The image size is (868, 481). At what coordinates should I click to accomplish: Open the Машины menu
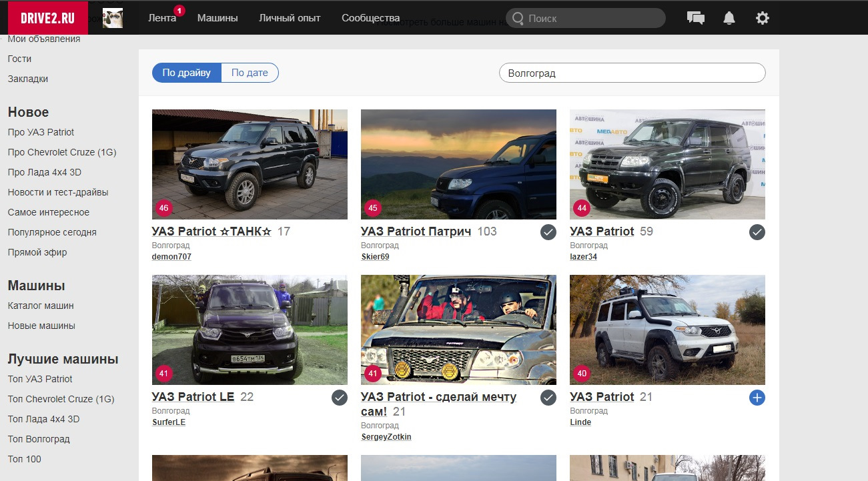click(x=218, y=18)
